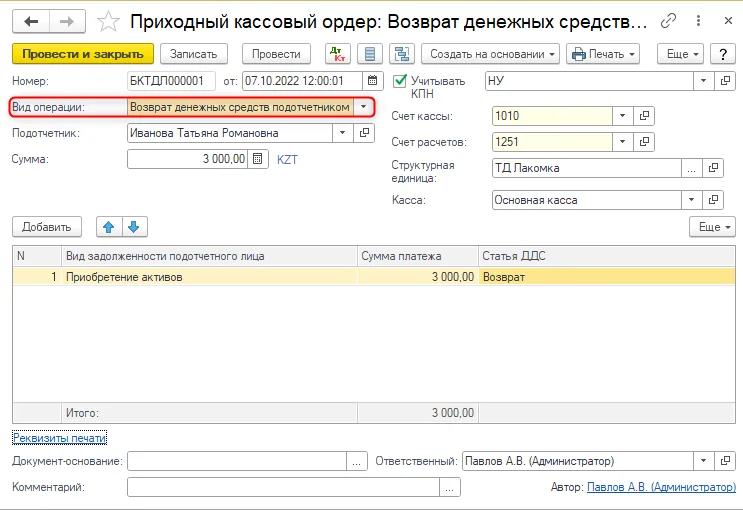Screen dimensions: 743x510
Task: Select the Возврат cash flow item cell
Action: (x=607, y=277)
